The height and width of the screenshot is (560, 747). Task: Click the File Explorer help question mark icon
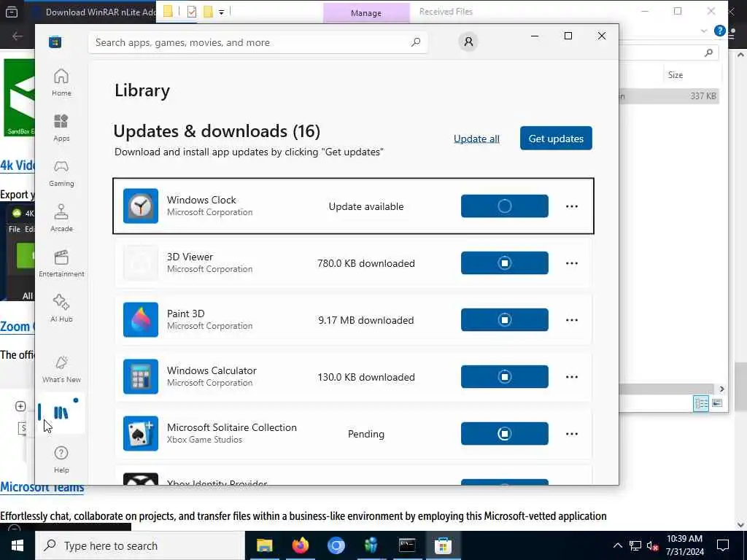click(x=720, y=31)
